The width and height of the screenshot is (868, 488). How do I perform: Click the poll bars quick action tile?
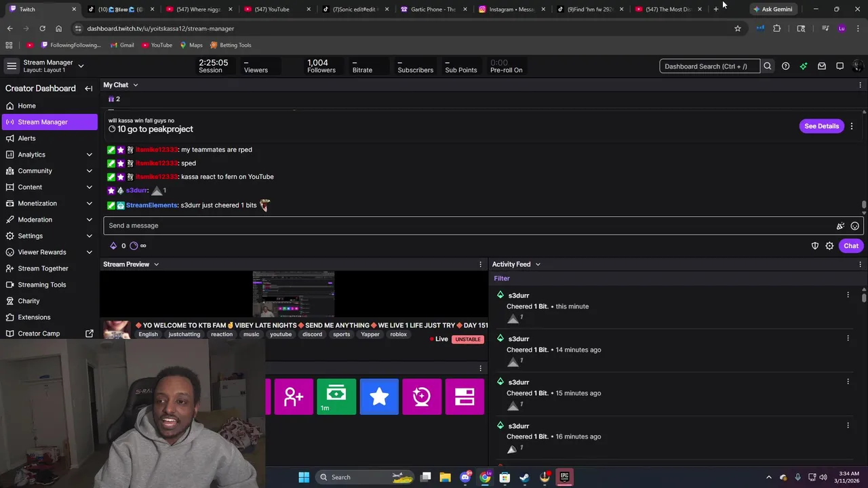pyautogui.click(x=465, y=396)
